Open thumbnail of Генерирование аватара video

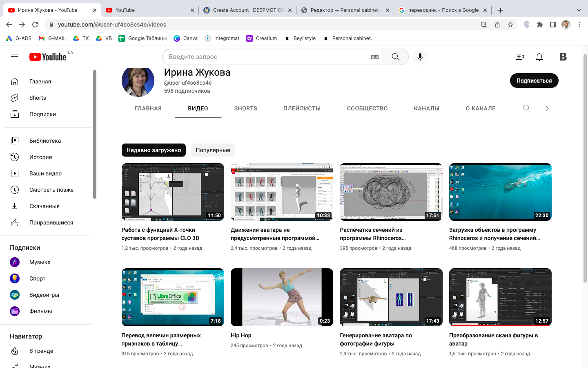[x=391, y=297]
